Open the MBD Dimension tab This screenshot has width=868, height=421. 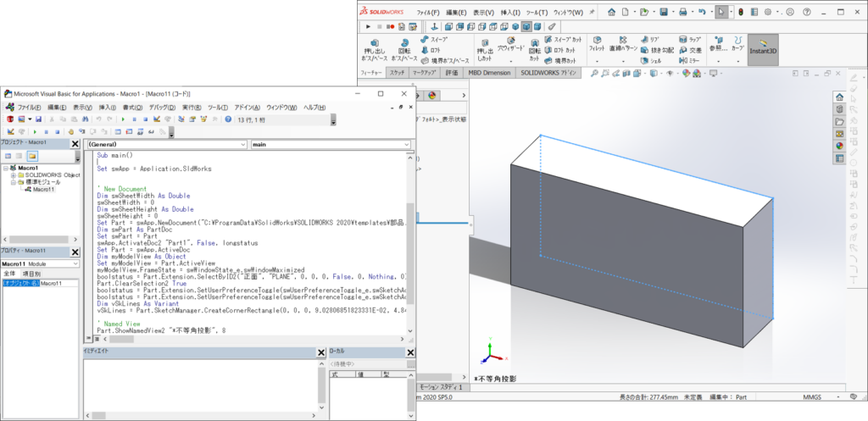(489, 73)
